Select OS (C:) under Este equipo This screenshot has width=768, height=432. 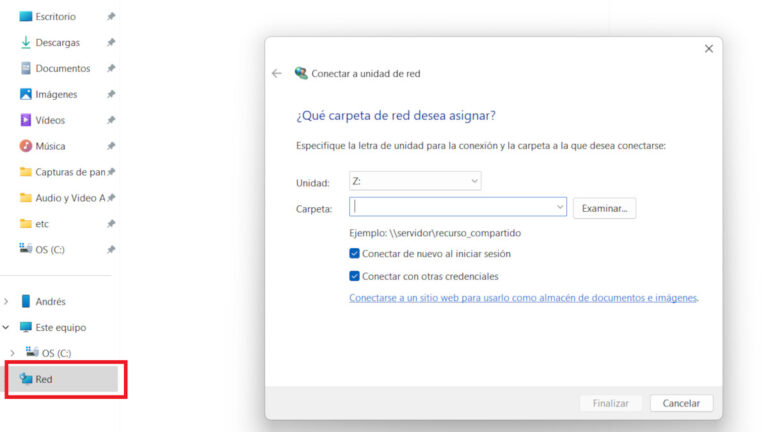56,353
